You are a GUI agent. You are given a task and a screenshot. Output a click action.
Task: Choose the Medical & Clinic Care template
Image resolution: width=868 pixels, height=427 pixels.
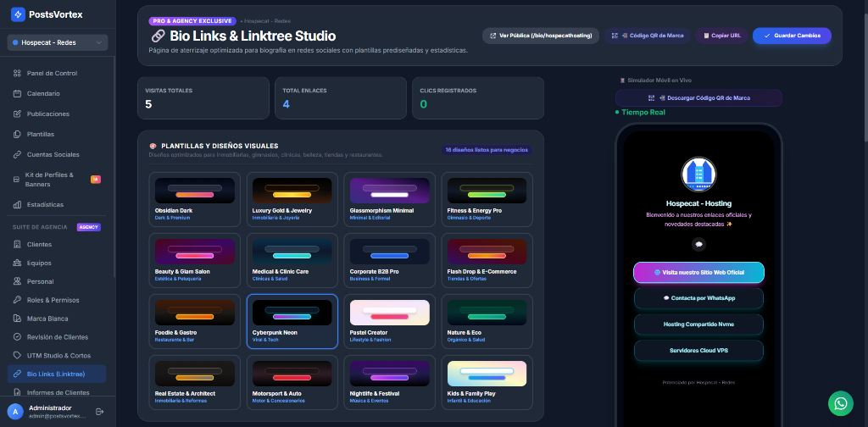coord(292,260)
